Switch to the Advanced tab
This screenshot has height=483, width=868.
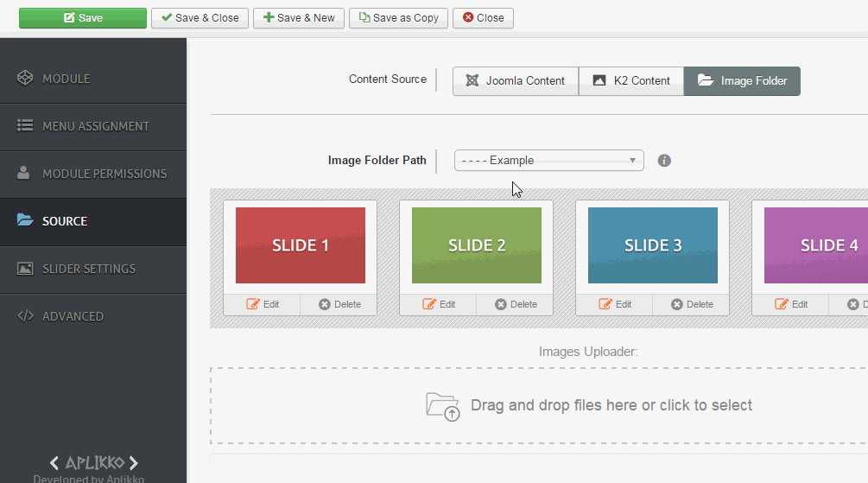tap(73, 316)
